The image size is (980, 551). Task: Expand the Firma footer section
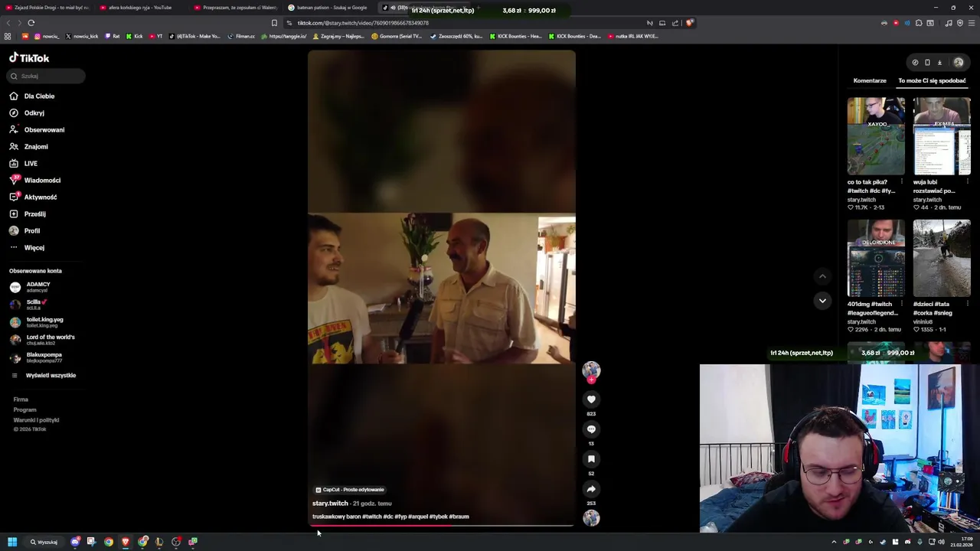[21, 399]
